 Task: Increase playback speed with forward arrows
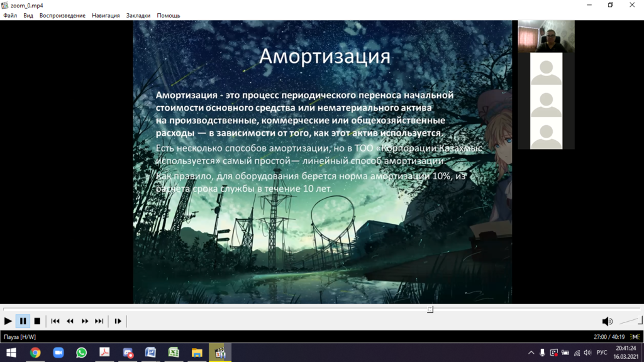[85, 321]
